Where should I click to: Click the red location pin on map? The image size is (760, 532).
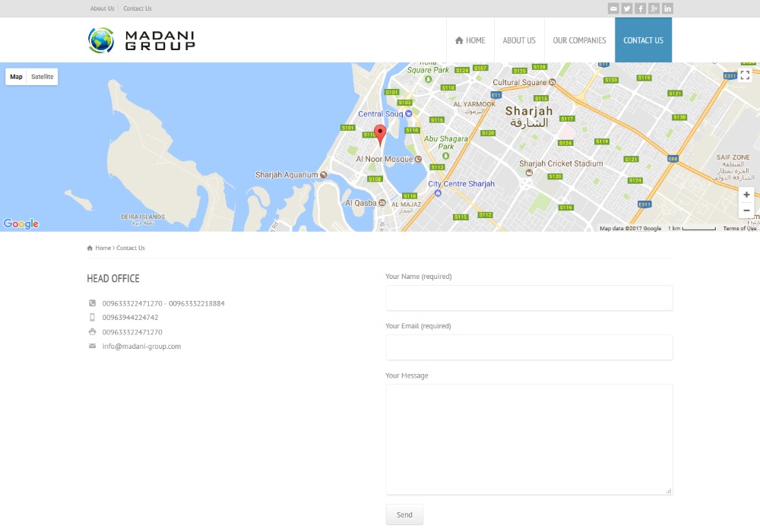380,135
